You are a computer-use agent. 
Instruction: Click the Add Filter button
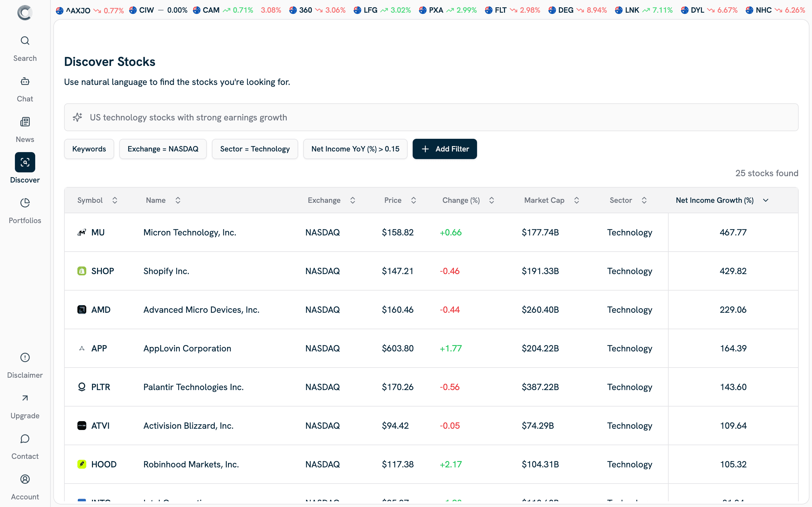[445, 149]
